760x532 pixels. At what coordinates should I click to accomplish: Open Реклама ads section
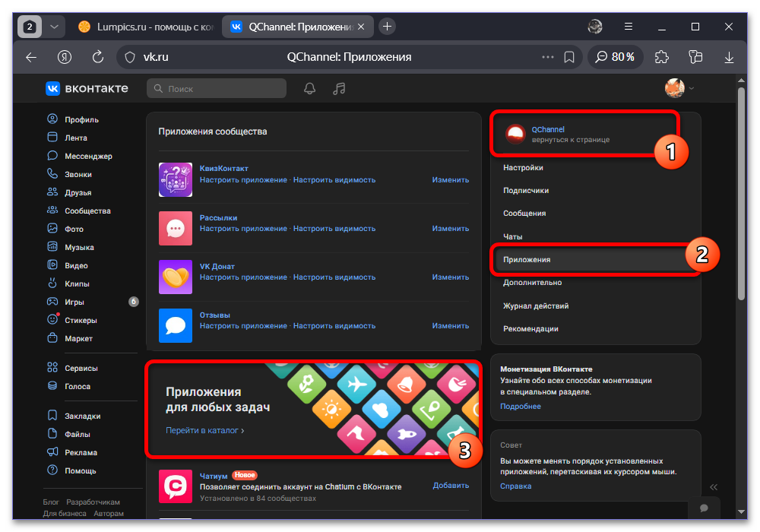[x=72, y=452]
